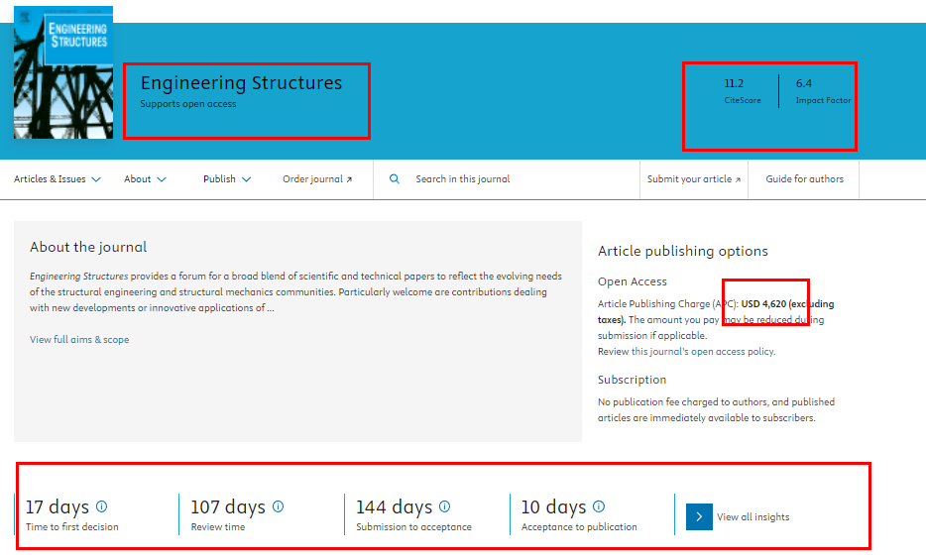The image size is (926, 560).
Task: Click the blue arrow button for insights
Action: [x=699, y=517]
